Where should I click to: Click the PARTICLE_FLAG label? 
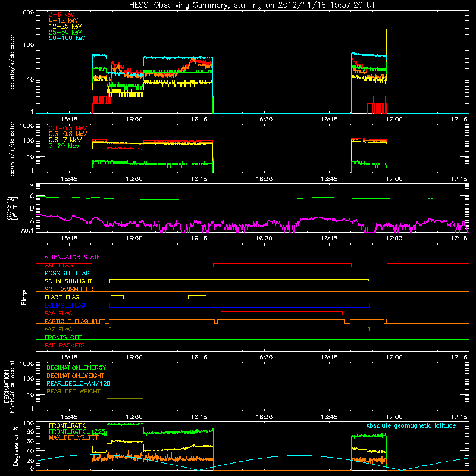pos(67,321)
